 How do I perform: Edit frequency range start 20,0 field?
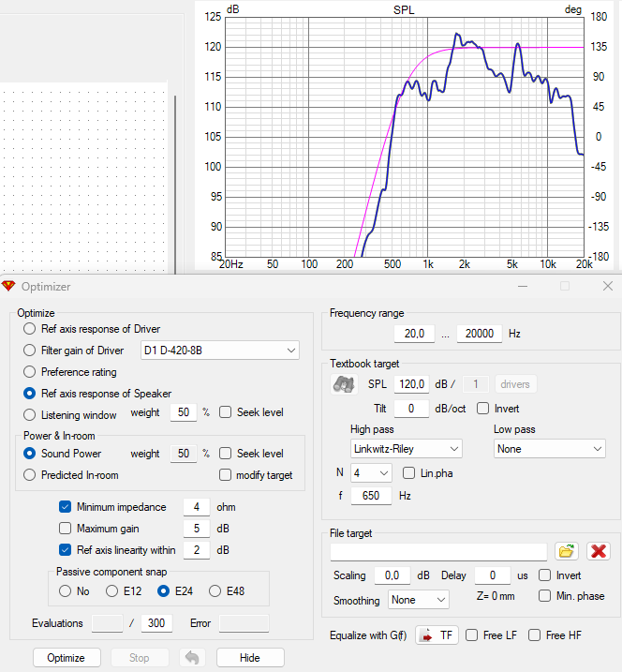(x=414, y=334)
